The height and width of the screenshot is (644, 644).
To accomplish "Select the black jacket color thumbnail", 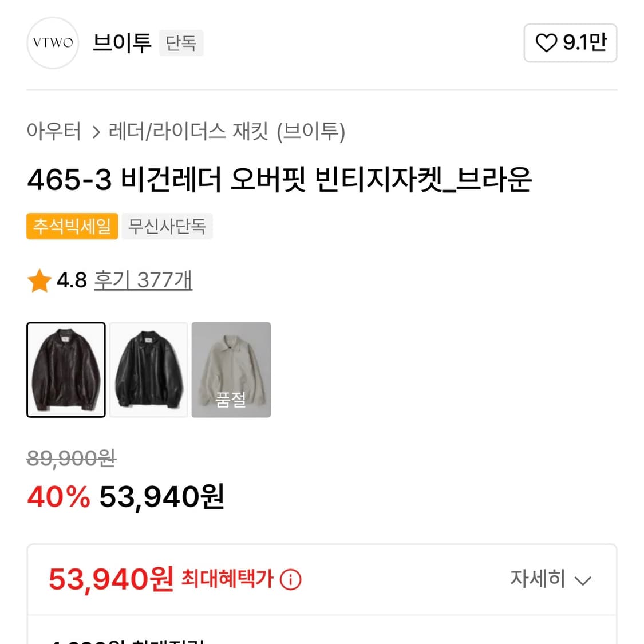I will [149, 370].
